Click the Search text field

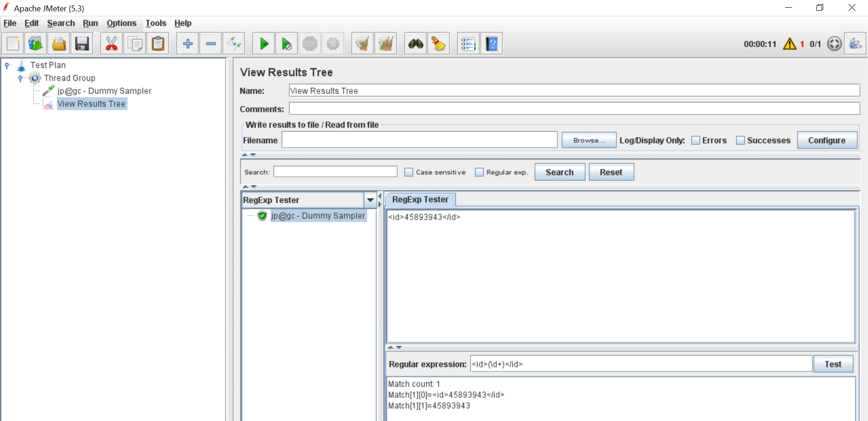click(335, 172)
